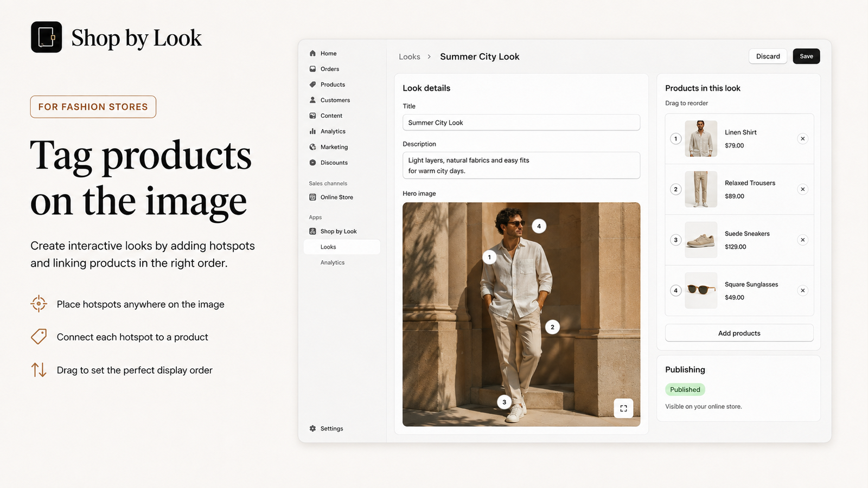Expand hero image with fullscreen icon
The image size is (868, 488).
coord(623,408)
